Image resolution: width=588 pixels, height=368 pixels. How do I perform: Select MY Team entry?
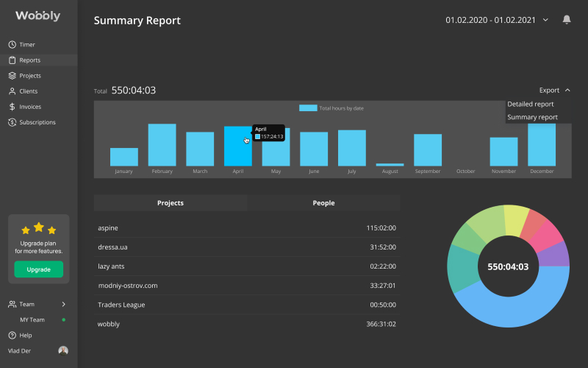coord(32,319)
